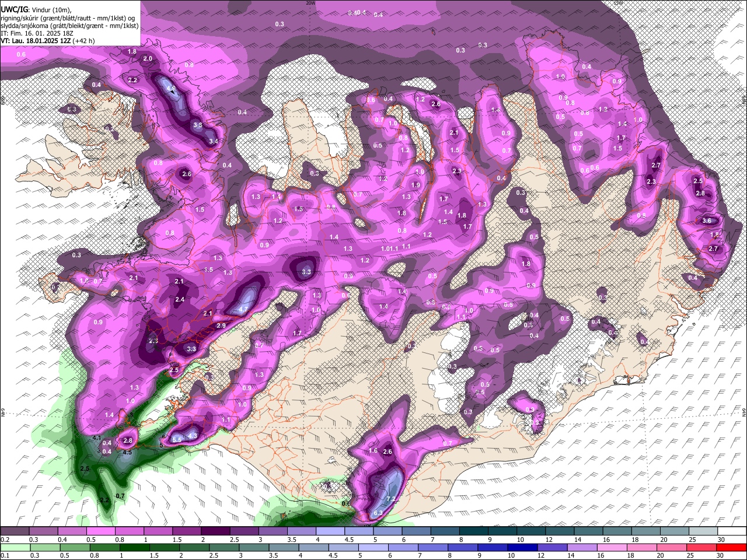The image size is (747, 560).
Task: Click the 20W longitude label at top
Action: point(310,3)
